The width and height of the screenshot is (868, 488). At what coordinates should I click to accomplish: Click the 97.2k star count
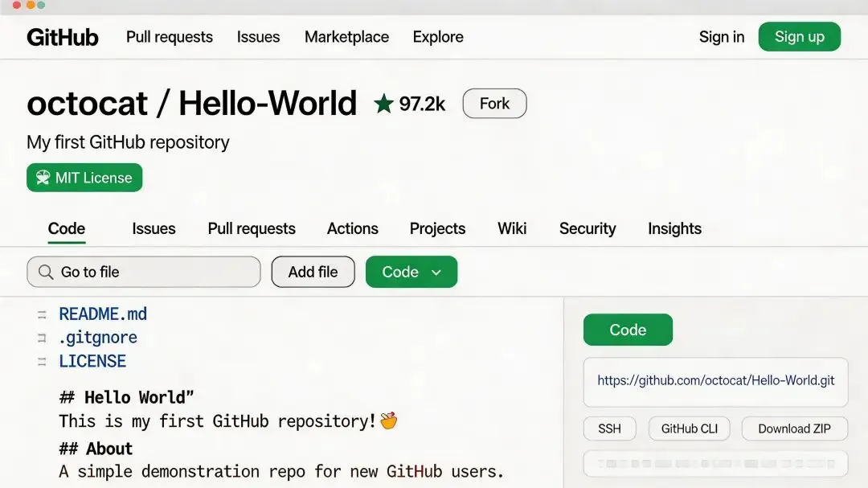point(422,104)
